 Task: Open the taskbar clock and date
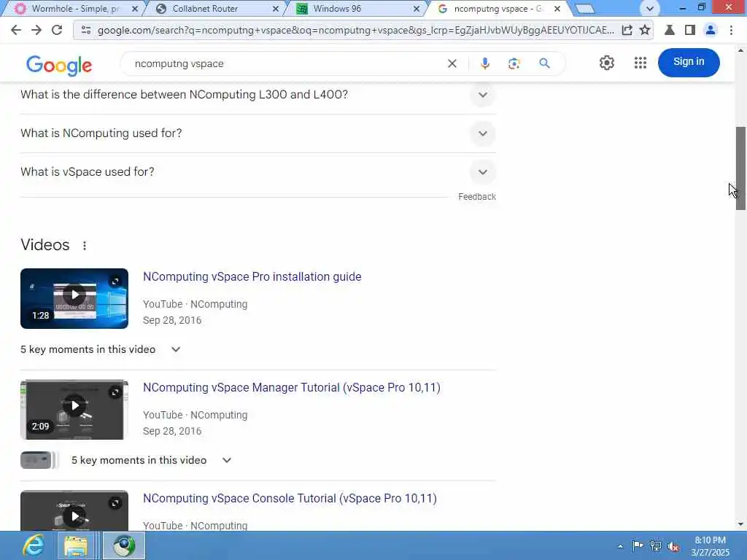tap(710, 546)
